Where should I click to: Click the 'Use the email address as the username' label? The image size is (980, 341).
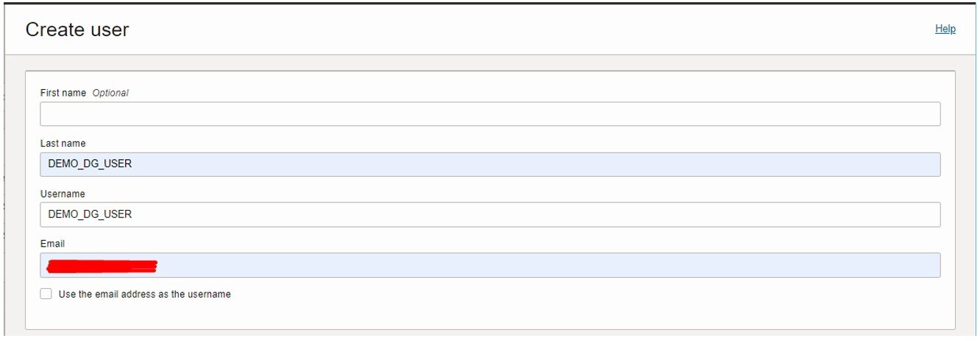[145, 294]
